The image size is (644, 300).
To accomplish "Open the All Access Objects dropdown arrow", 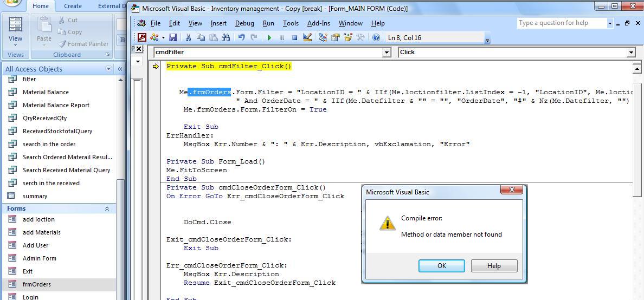I will click(x=108, y=69).
